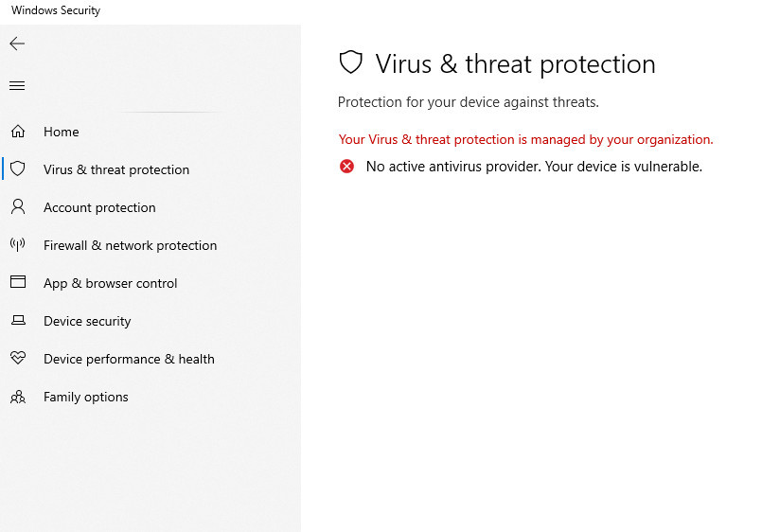Select the shield icon in sidebar
Viewport: 762px width, 532px height.
[x=18, y=168]
